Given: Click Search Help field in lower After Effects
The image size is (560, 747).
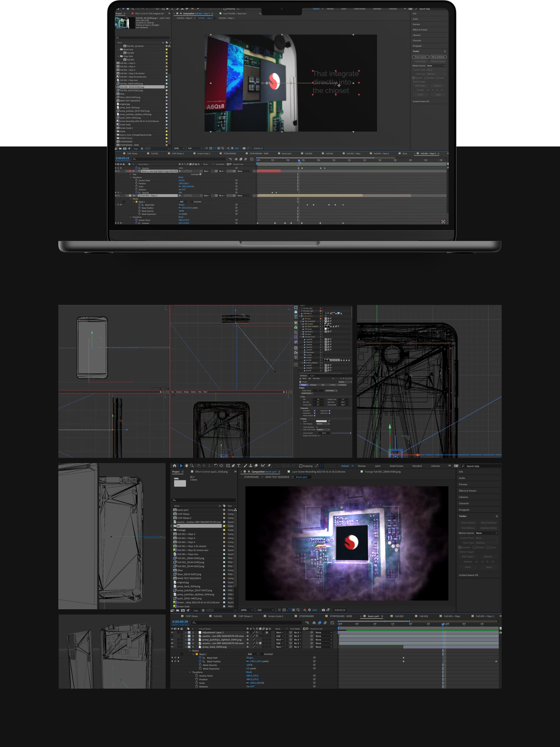Looking at the screenshot, I should [x=481, y=466].
